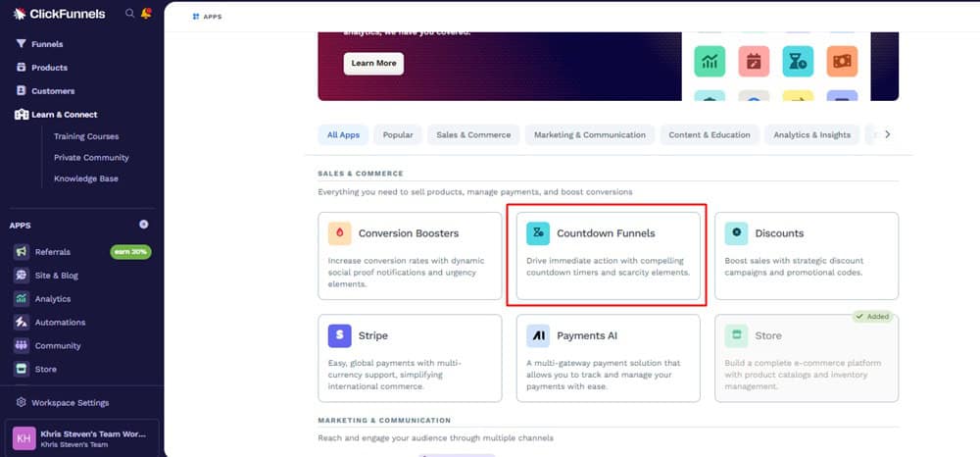This screenshot has height=457, width=980.
Task: Click the Referrals megaphone icon
Action: 22,251
